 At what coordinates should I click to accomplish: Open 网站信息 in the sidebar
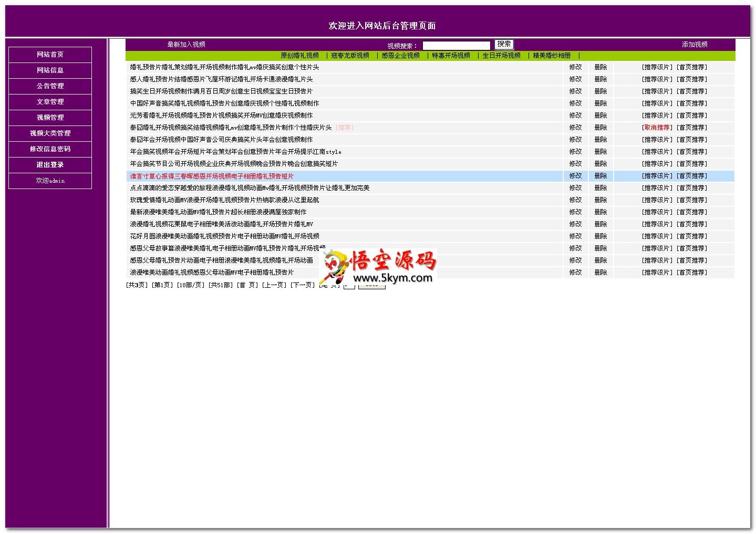[50, 70]
